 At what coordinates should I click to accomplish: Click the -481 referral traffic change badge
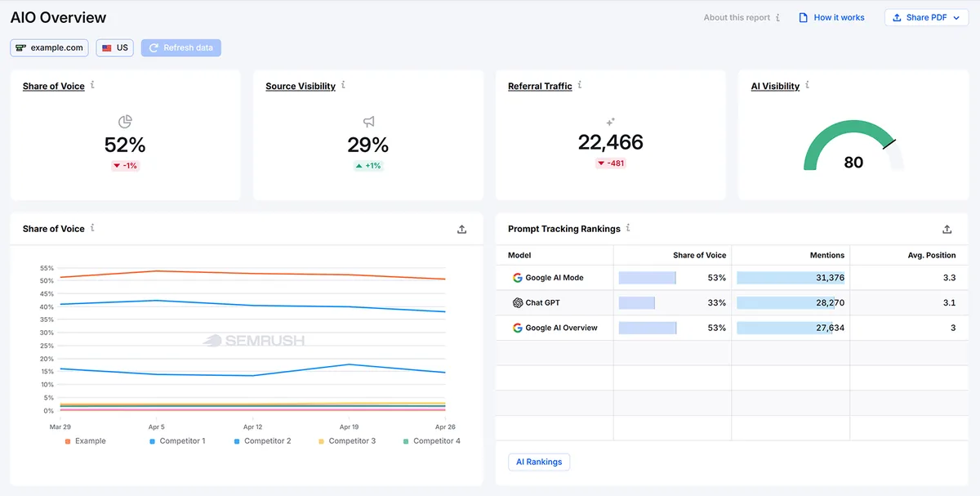[x=611, y=163]
